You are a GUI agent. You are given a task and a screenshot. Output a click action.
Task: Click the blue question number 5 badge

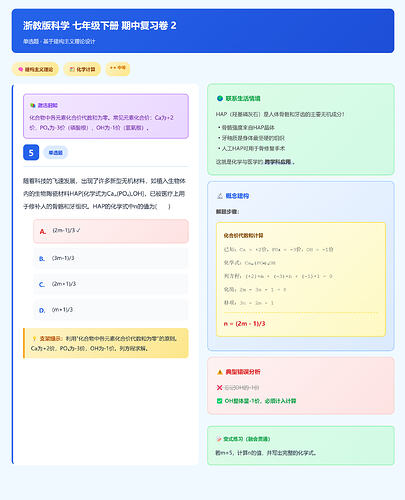point(31,153)
